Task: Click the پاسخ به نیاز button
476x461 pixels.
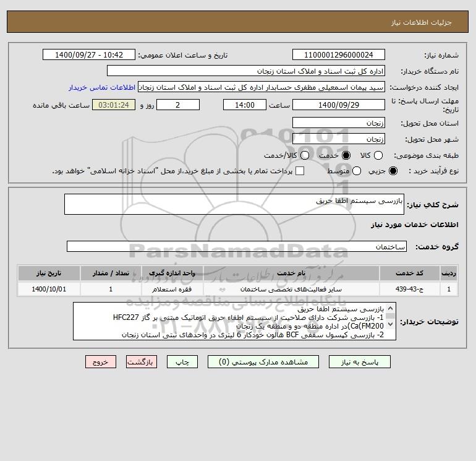Action: [359, 362]
